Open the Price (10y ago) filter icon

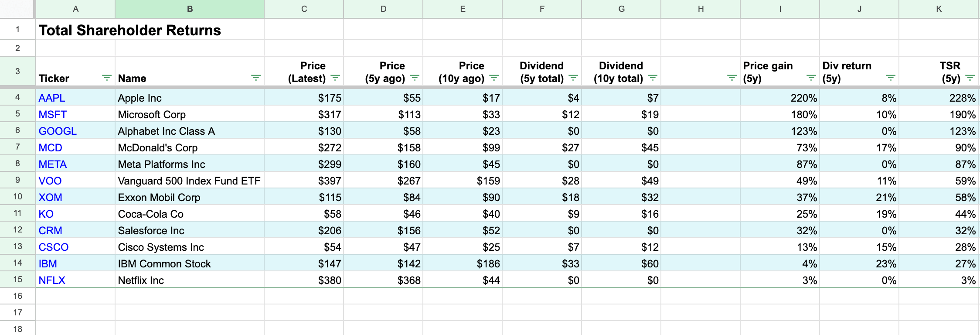494,78
